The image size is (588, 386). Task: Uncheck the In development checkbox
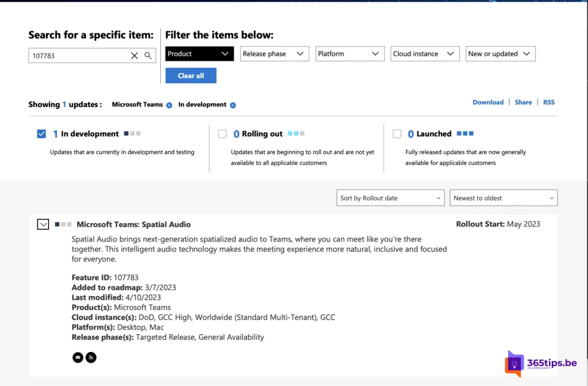pos(41,134)
